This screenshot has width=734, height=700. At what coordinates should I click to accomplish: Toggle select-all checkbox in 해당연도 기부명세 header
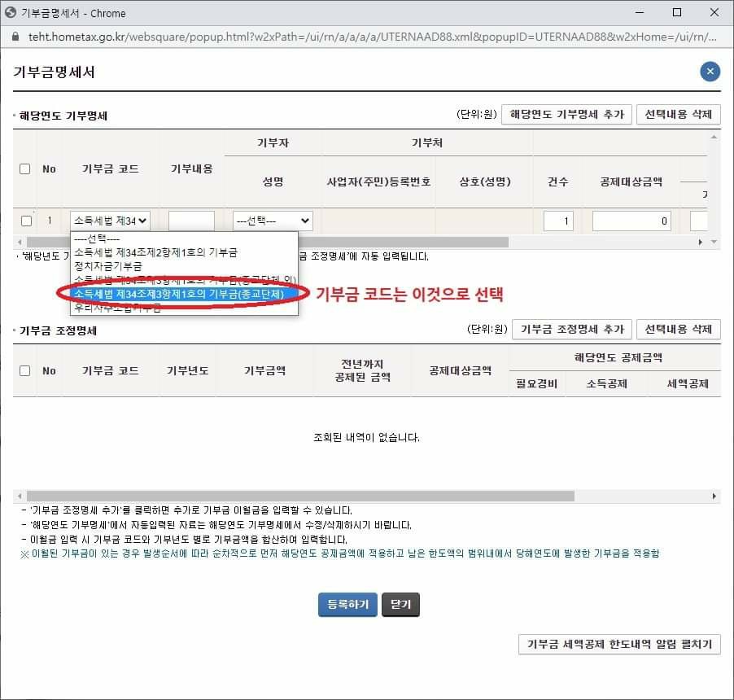25,168
